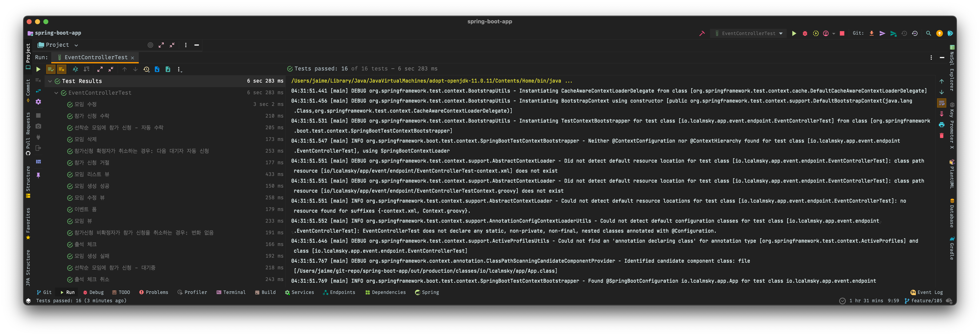Stop the run with the red square
Screen dimensions: 980x336
(842, 34)
